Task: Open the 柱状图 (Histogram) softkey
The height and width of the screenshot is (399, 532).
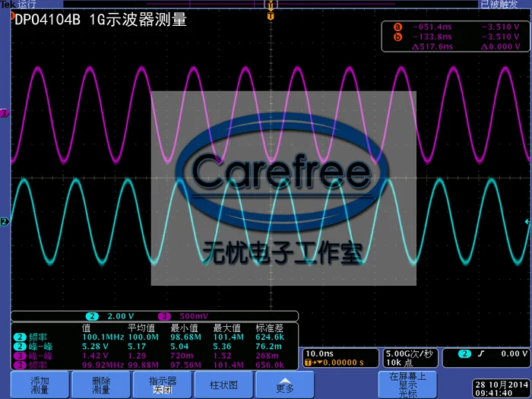Action: point(223,385)
